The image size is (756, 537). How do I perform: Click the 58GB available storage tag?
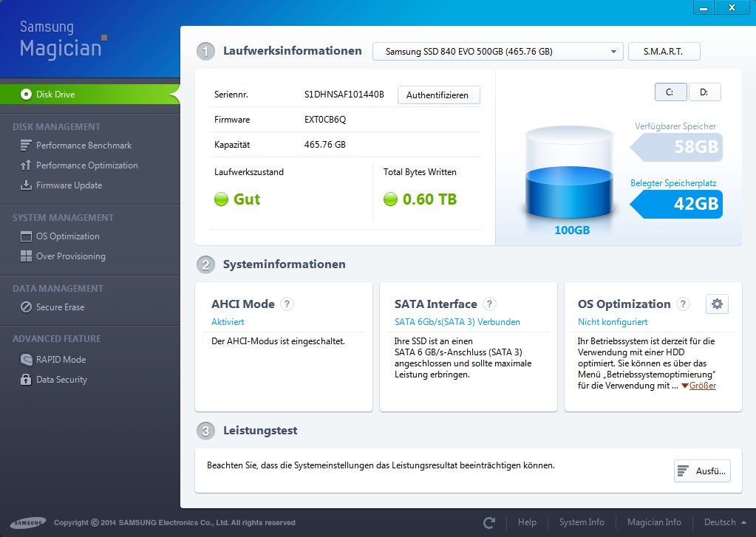676,147
